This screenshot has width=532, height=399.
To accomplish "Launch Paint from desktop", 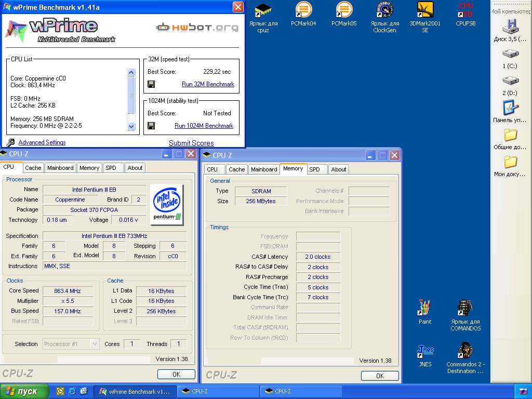I will click(425, 312).
